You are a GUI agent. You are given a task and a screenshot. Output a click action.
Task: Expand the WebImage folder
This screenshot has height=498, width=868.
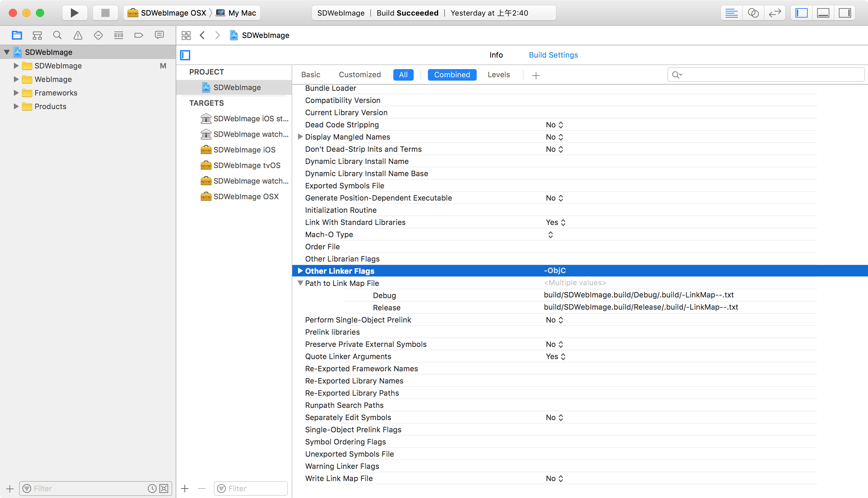[16, 79]
